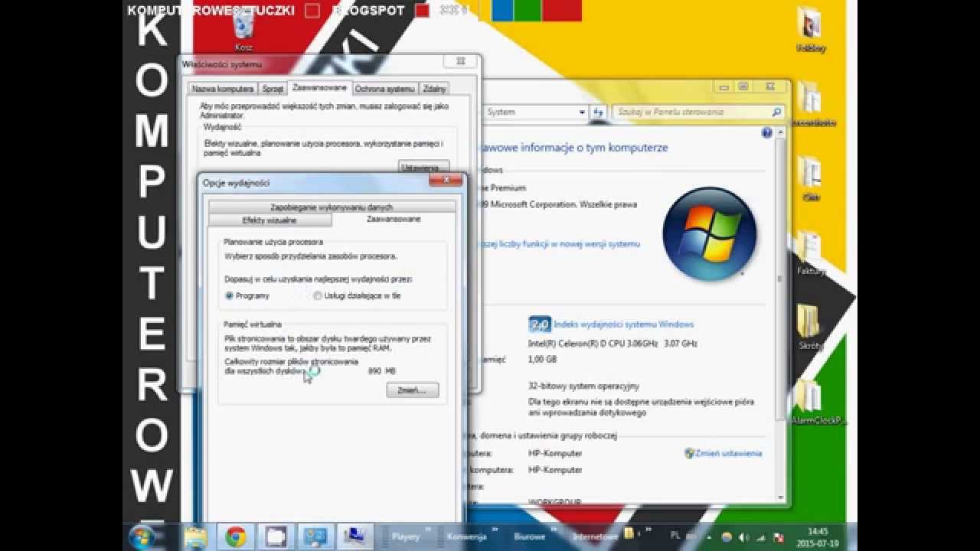Click the network icon in the system tray
The height and width of the screenshot is (551, 980).
762,536
